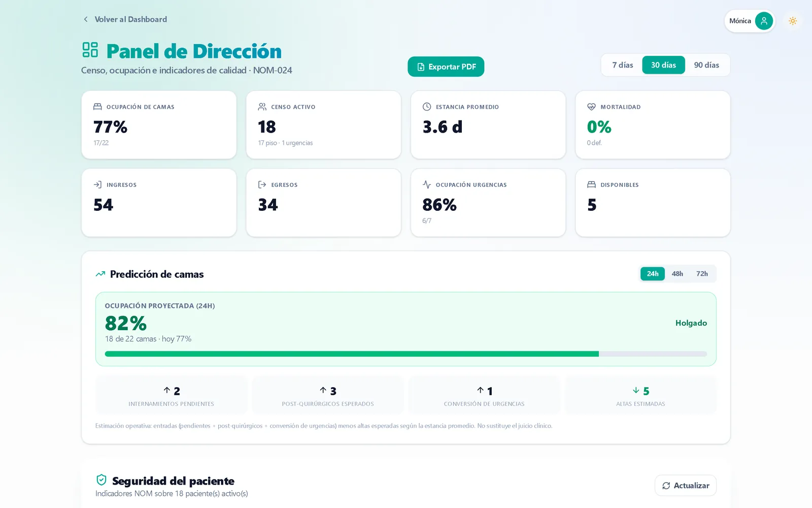Click the activity pulse icon on Ocupación urgencias
The width and height of the screenshot is (812, 508).
pos(427,184)
